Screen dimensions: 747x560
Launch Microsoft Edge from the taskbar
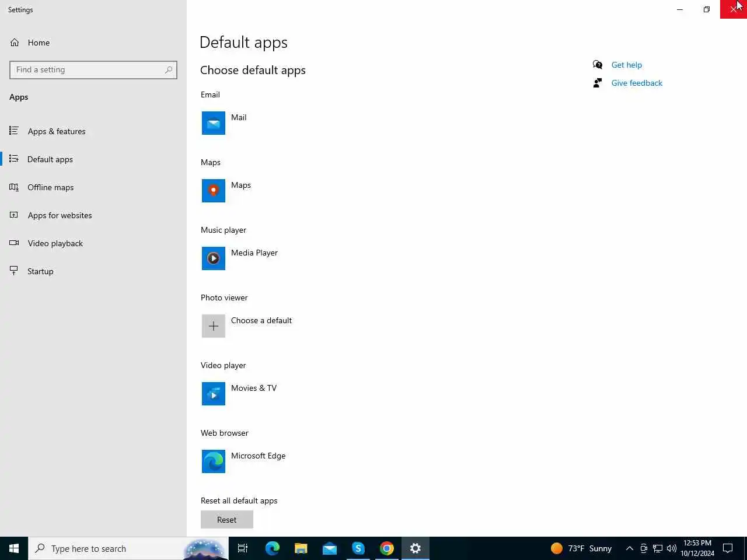272,548
